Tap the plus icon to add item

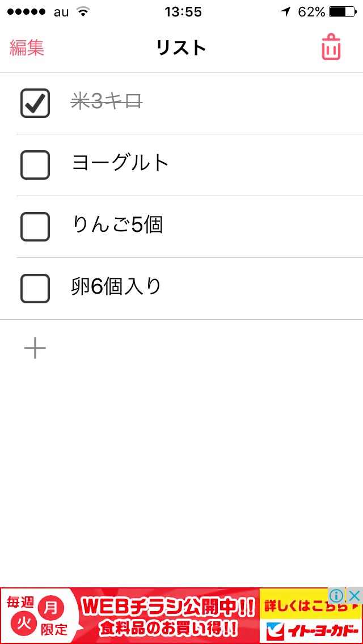tap(35, 348)
